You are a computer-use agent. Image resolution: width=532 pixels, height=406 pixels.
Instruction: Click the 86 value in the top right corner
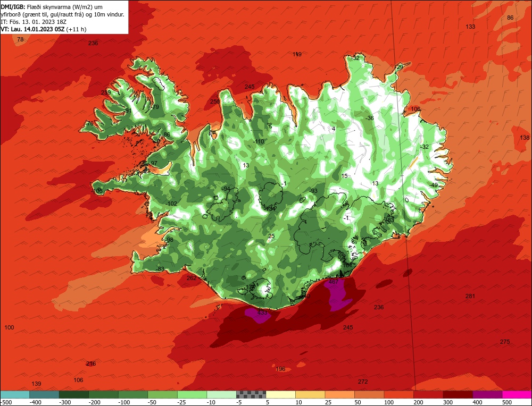[x=510, y=18]
